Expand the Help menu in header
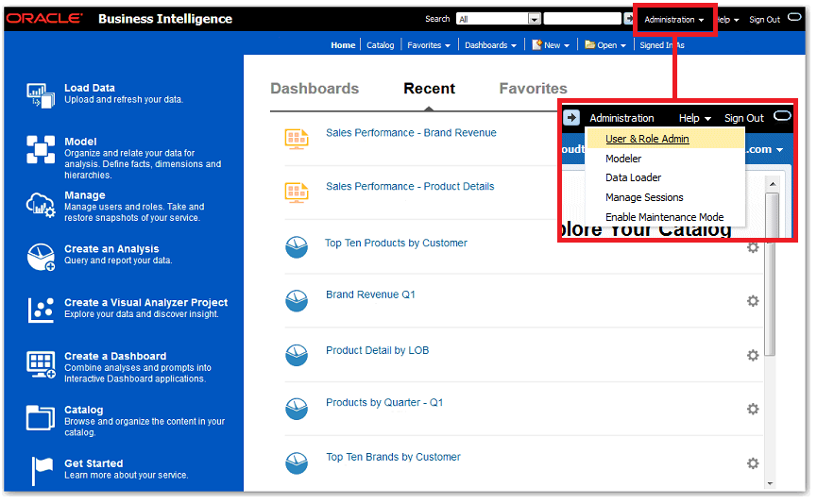 click(x=728, y=20)
